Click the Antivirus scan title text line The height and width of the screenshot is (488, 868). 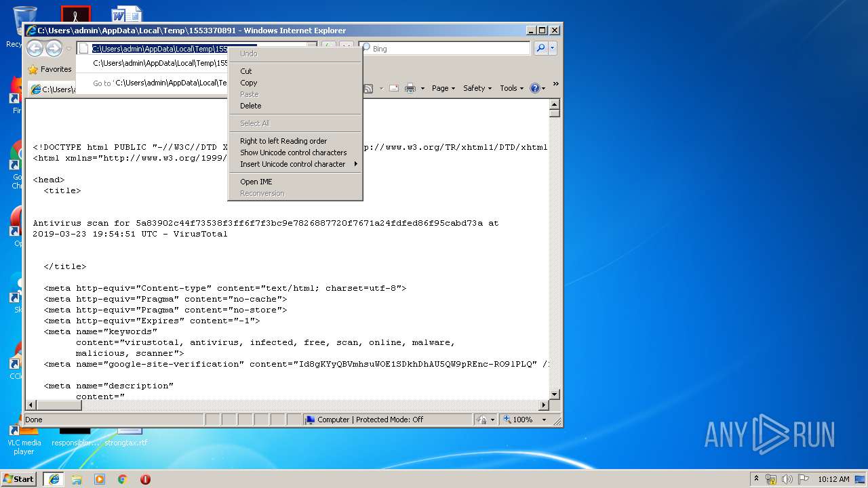266,223
